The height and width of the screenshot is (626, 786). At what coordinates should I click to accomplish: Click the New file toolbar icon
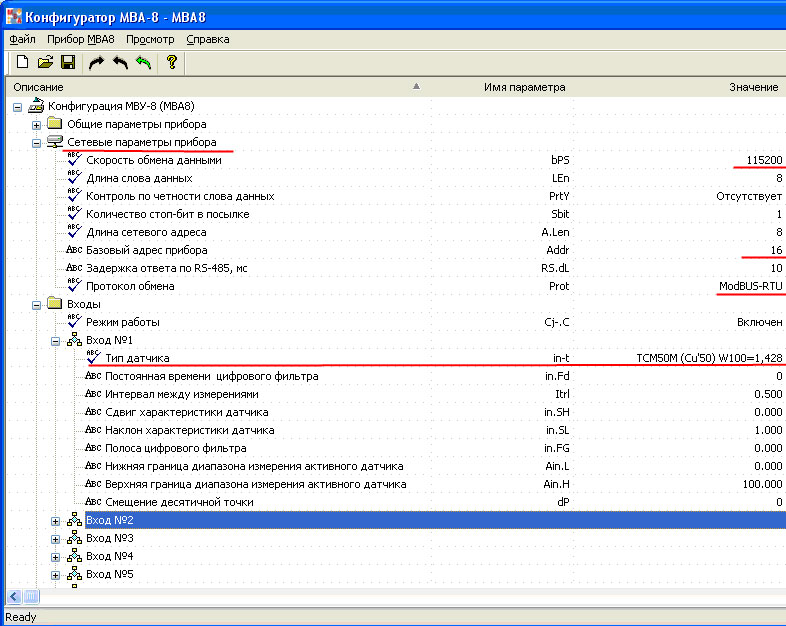click(x=21, y=63)
